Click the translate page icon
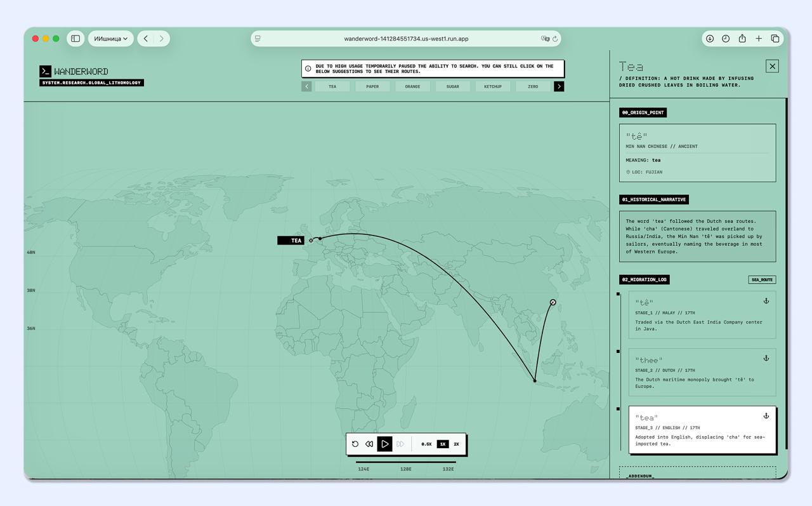 click(545, 39)
